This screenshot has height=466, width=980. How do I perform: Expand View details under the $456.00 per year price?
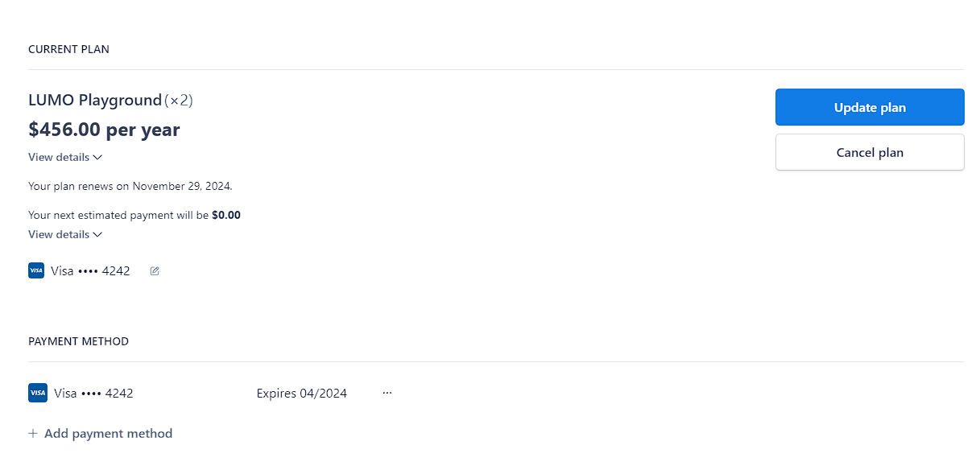click(65, 157)
